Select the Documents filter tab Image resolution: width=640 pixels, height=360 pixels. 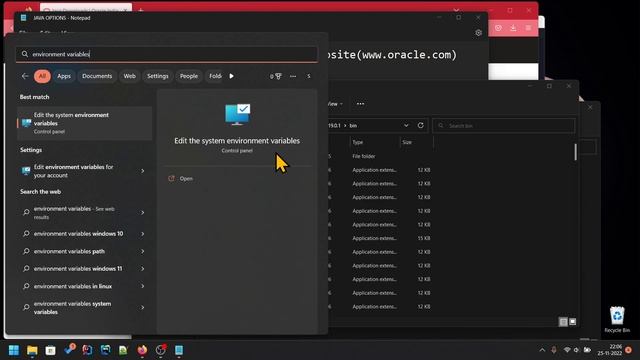[x=97, y=76]
